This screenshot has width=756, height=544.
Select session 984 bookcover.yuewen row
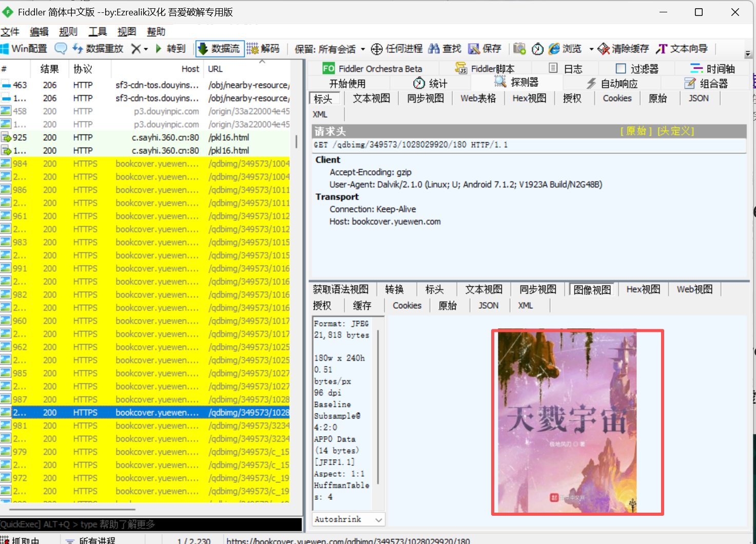coord(145,164)
